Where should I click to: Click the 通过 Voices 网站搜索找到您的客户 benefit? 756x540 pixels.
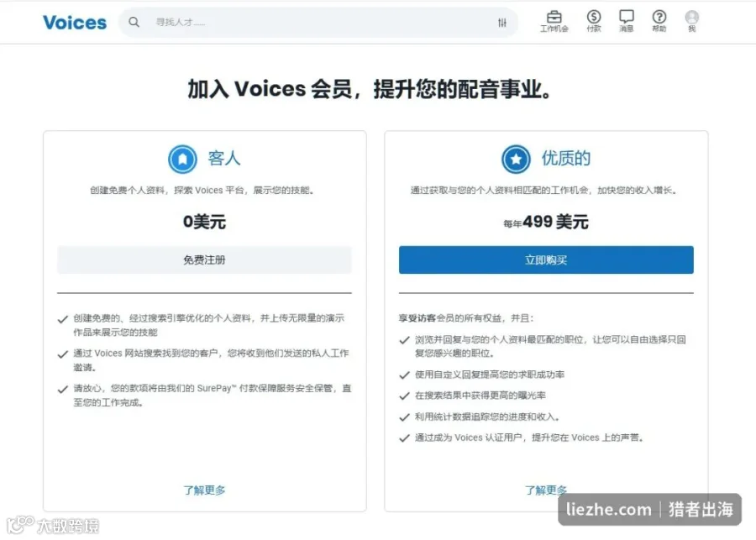coord(211,360)
